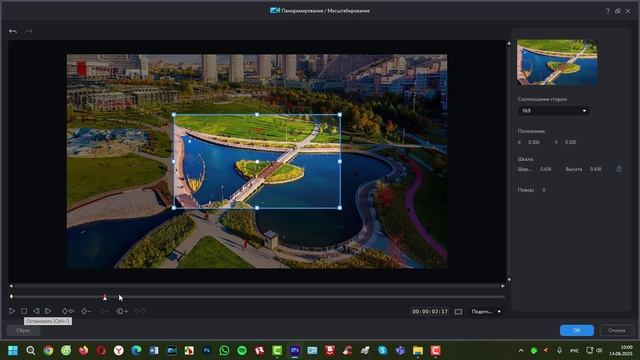Click the Redo arrow next to Undo
640x360 pixels.
pyautogui.click(x=28, y=31)
